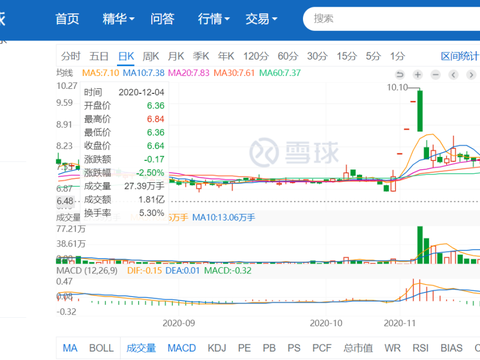Click the tall green 10.10 candlestick
The width and height of the screenshot is (480, 360).
420,111
